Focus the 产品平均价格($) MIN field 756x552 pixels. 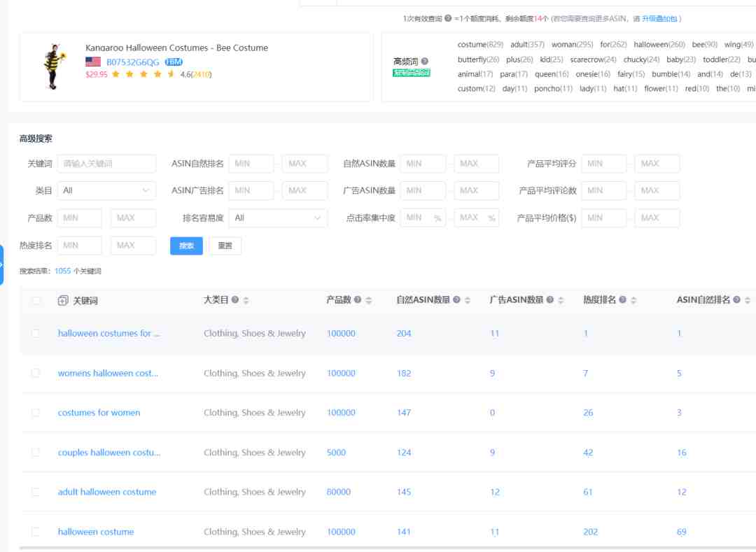(604, 218)
